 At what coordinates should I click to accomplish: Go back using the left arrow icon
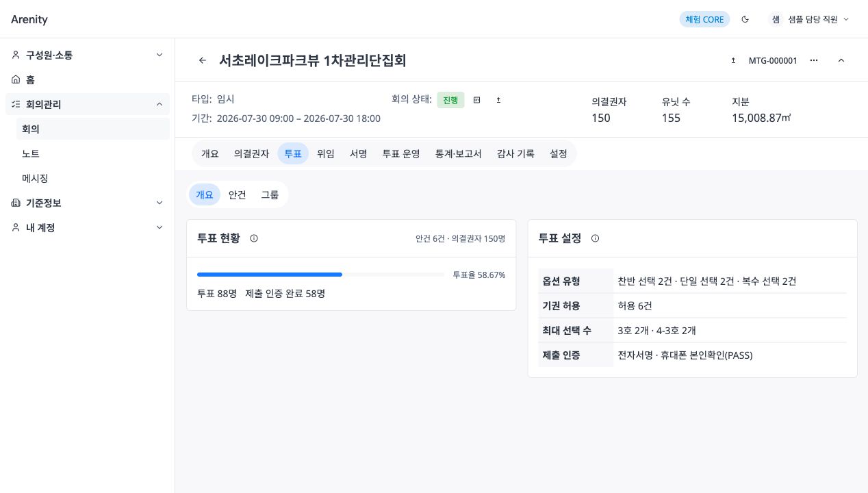click(x=203, y=60)
